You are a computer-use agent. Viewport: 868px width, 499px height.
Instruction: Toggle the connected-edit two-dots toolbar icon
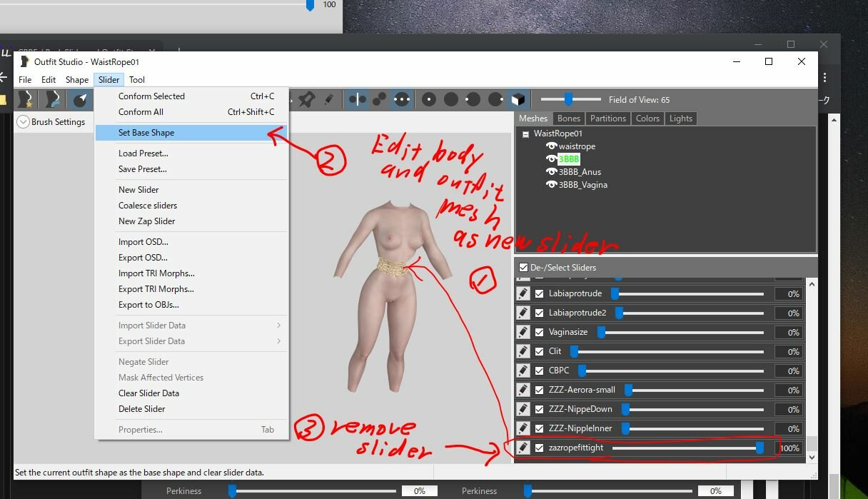point(380,99)
